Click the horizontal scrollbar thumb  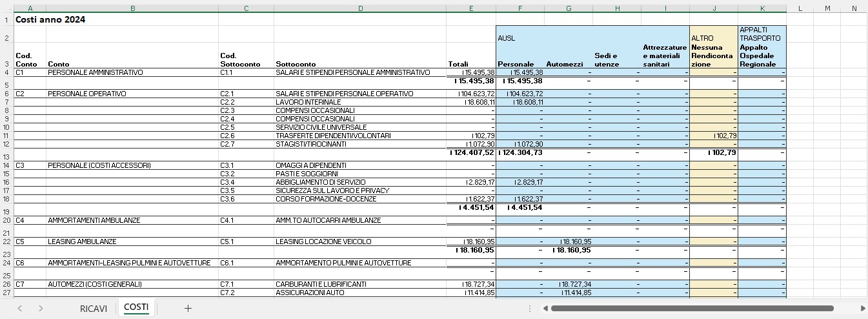[x=692, y=309]
